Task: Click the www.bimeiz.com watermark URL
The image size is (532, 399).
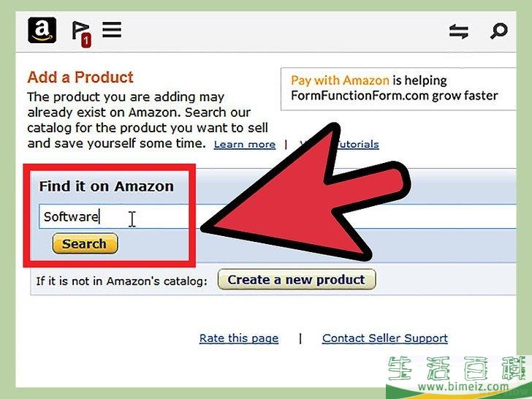Action: click(x=463, y=387)
